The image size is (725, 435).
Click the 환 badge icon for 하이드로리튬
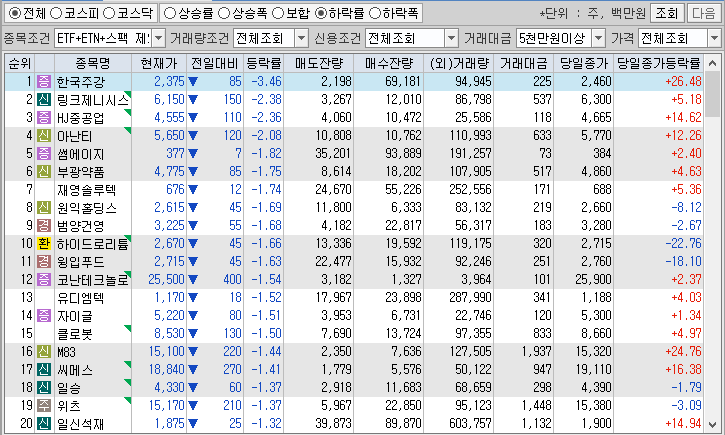(43, 244)
